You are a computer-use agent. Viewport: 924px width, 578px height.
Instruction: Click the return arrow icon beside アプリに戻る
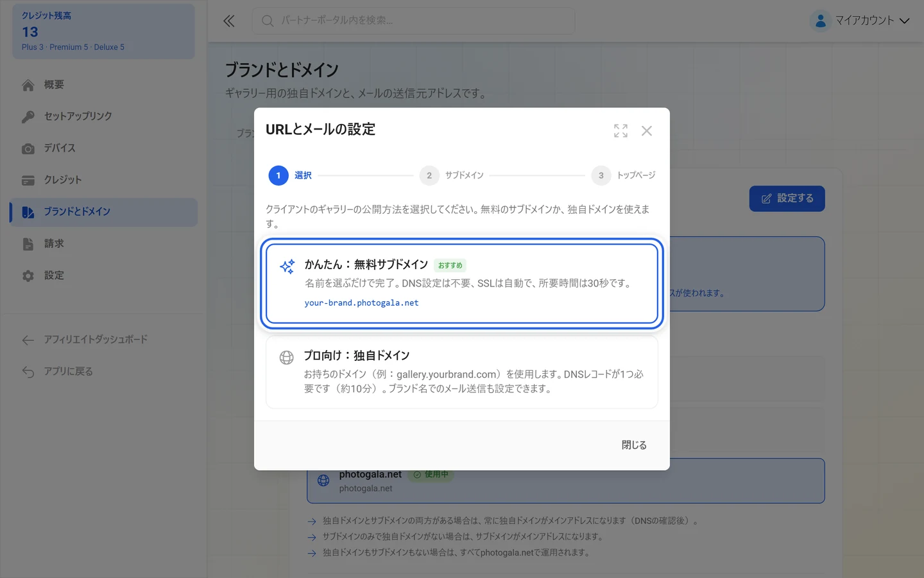(28, 372)
